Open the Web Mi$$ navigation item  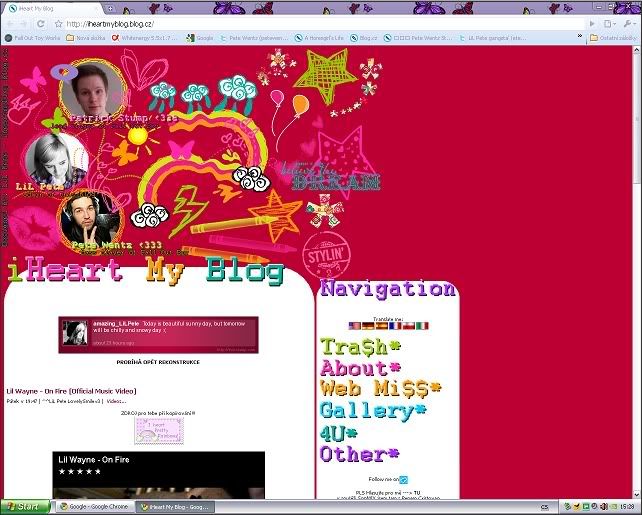[x=380, y=388]
